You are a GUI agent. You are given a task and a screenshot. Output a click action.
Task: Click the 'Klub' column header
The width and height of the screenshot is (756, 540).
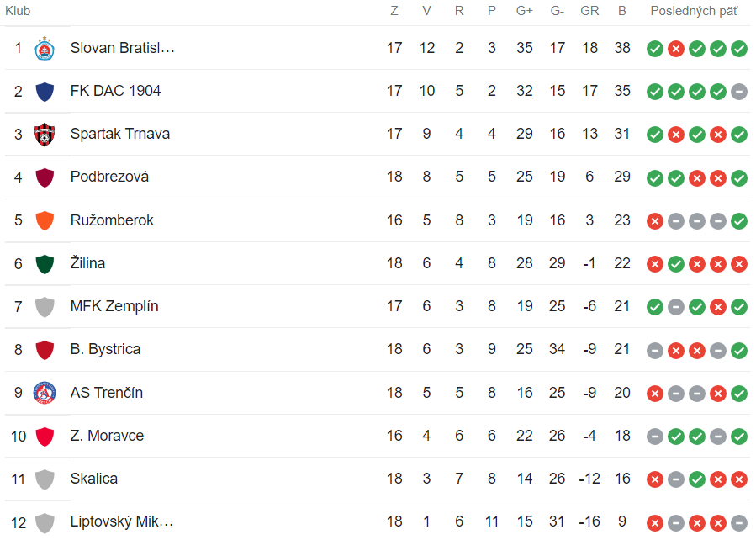point(18,11)
